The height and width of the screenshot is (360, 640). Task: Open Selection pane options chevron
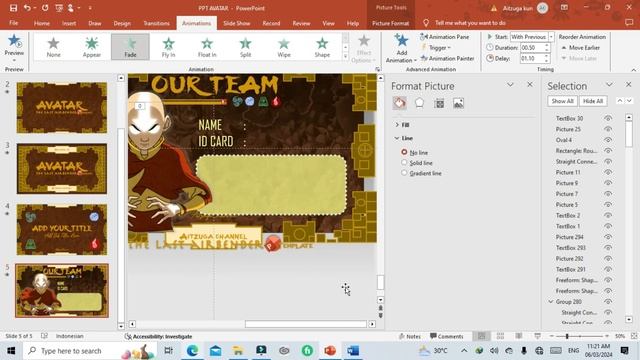pyautogui.click(x=609, y=84)
